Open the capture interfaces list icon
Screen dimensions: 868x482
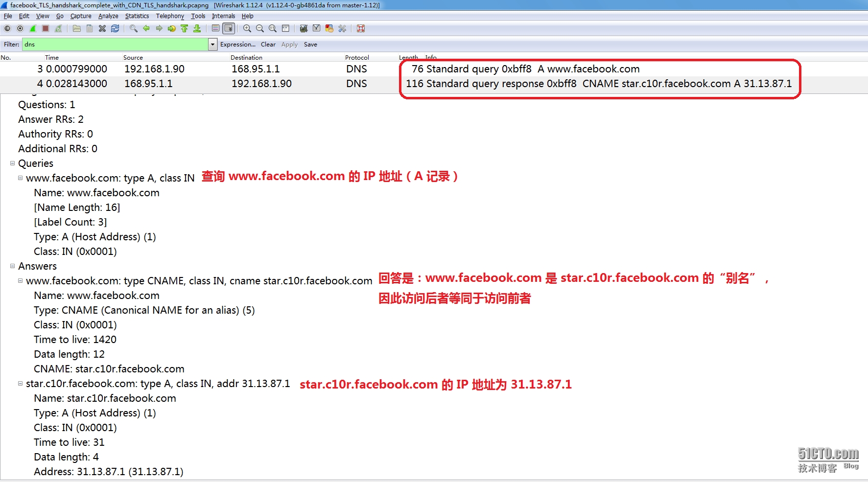point(7,28)
